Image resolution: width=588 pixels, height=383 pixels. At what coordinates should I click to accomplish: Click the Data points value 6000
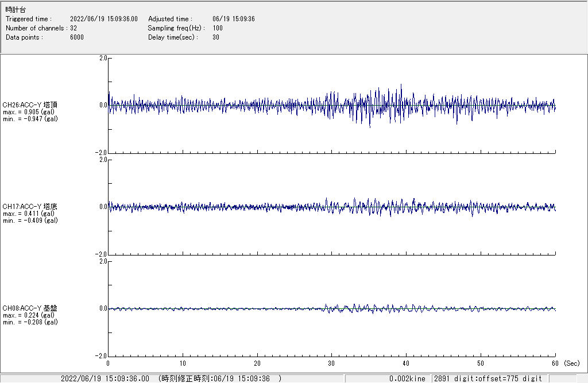(76, 37)
